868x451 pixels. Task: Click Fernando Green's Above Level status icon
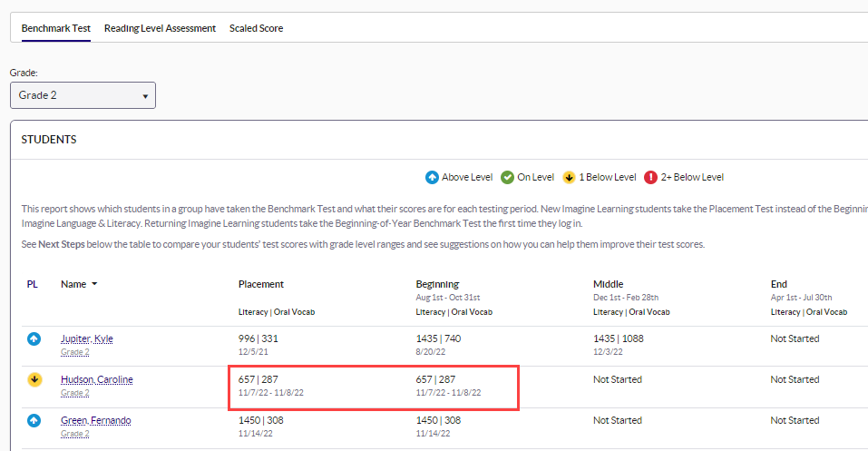pyautogui.click(x=34, y=421)
